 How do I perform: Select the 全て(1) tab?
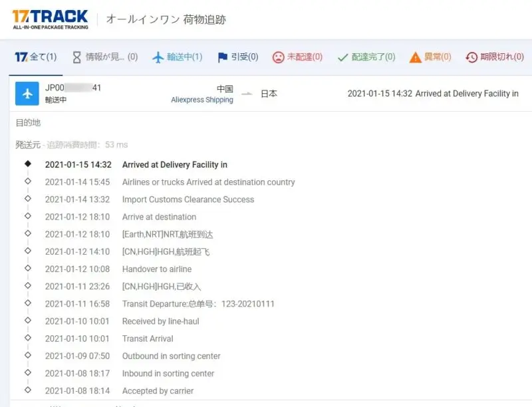(36, 57)
